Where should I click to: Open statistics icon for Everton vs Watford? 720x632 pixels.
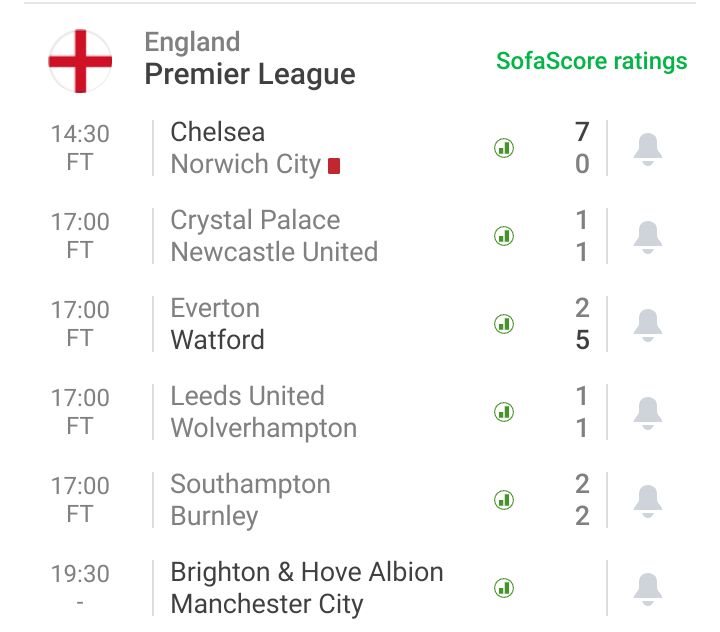click(x=504, y=324)
